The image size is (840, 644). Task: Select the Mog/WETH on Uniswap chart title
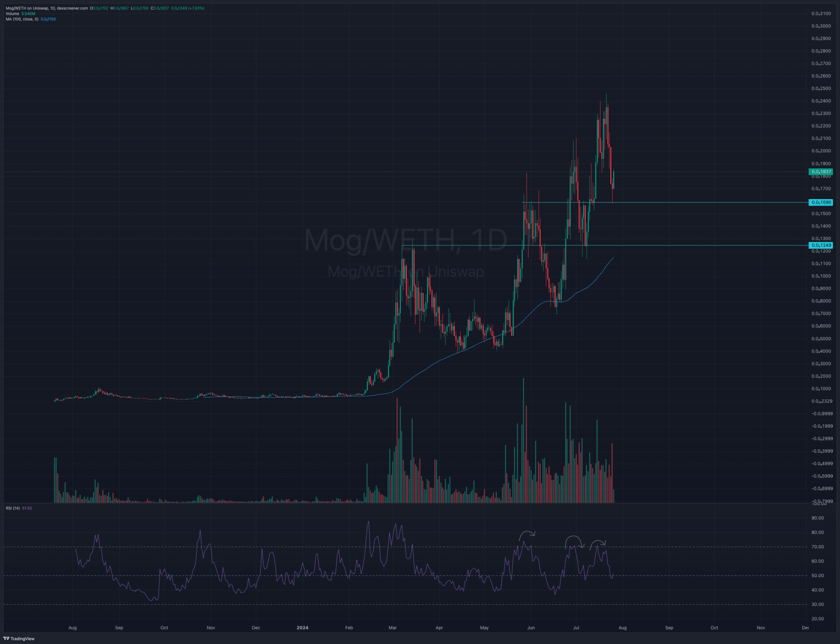[47, 8]
